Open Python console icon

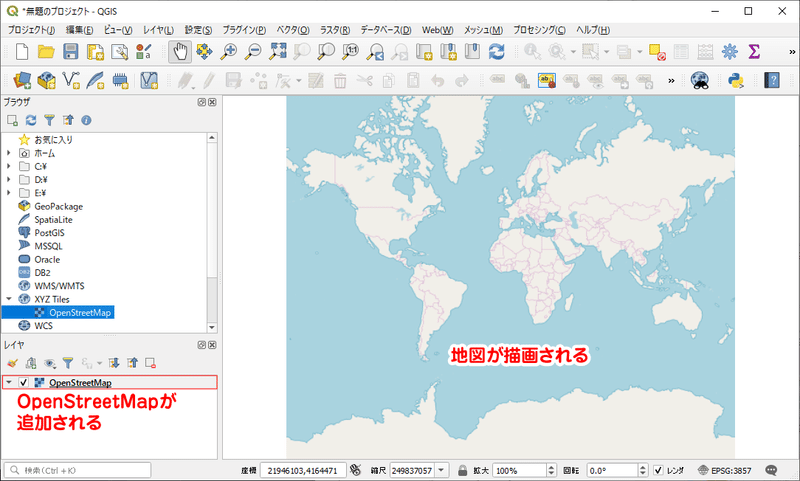[736, 80]
